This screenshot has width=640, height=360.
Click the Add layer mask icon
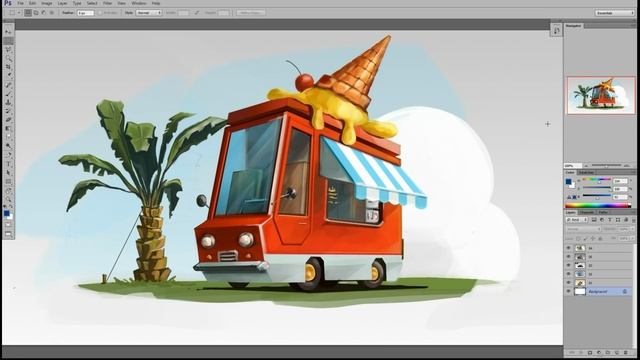click(590, 352)
